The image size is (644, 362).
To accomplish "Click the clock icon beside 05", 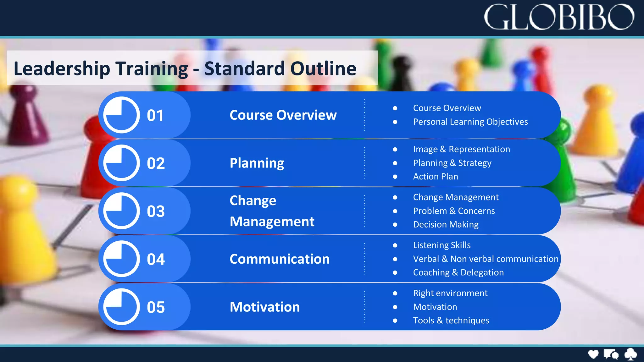I will [121, 307].
